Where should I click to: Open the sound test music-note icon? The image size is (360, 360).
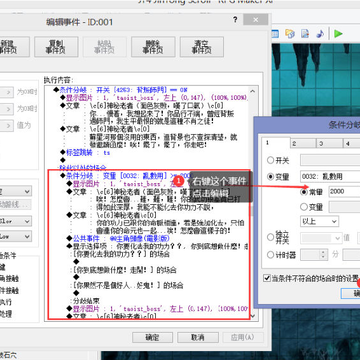(x=320, y=34)
